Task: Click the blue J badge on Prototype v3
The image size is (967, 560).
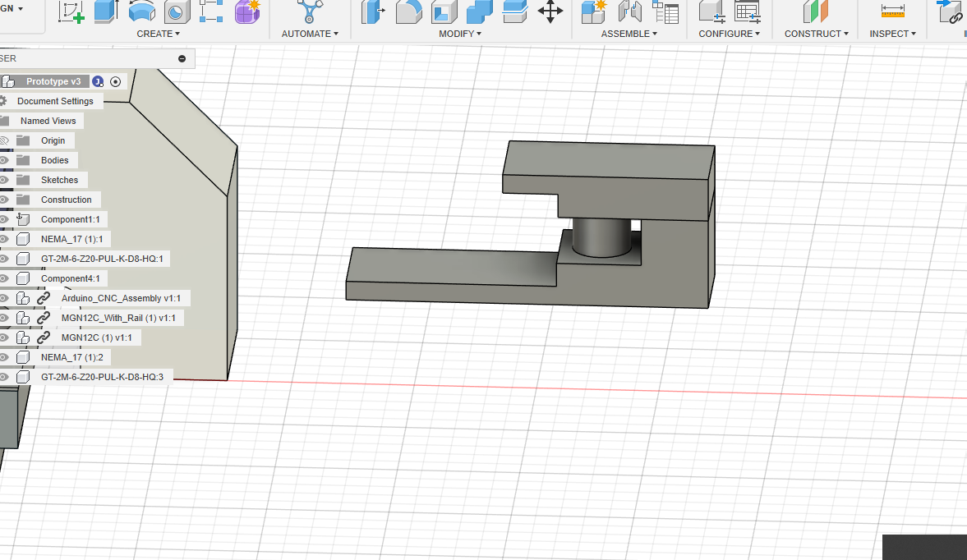Action: 98,81
